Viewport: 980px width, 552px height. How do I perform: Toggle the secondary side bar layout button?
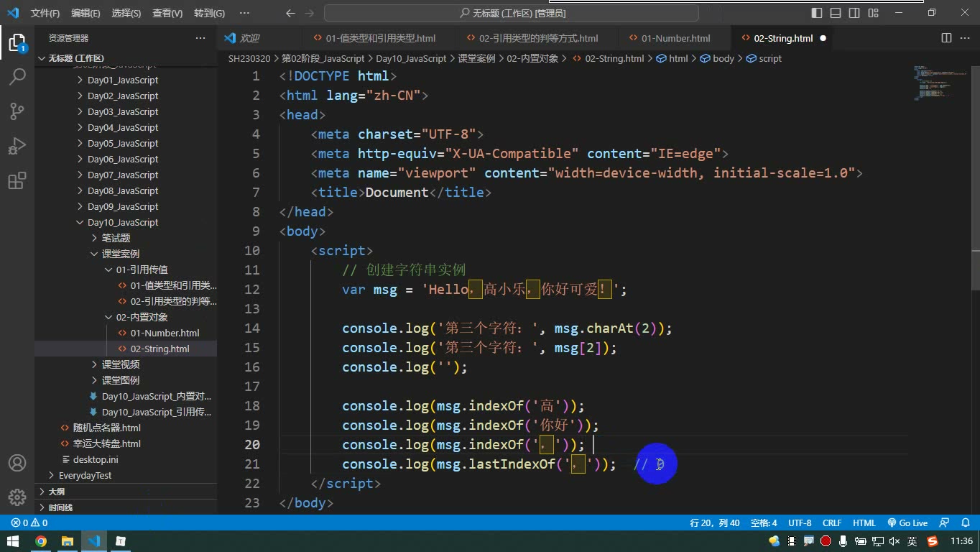[x=854, y=13]
